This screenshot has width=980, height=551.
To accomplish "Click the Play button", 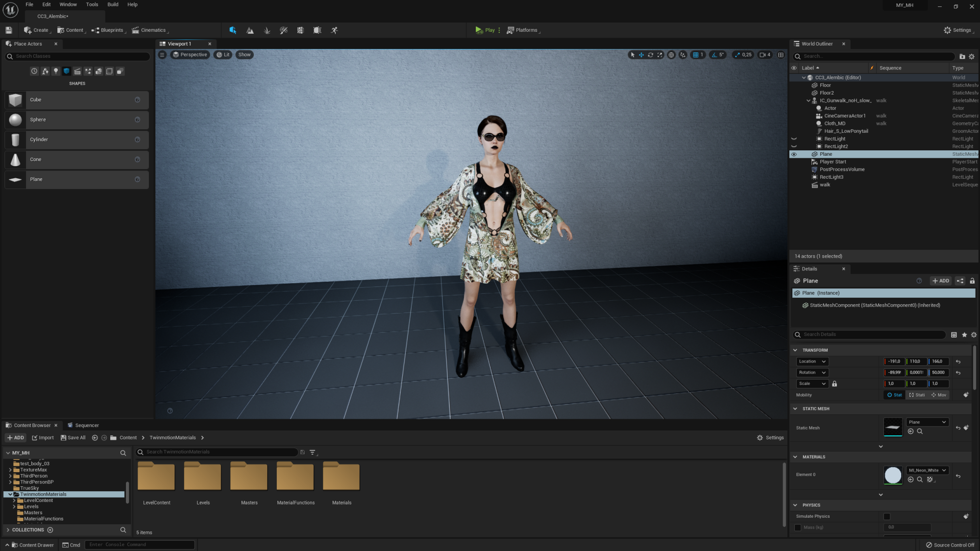I will tap(485, 30).
